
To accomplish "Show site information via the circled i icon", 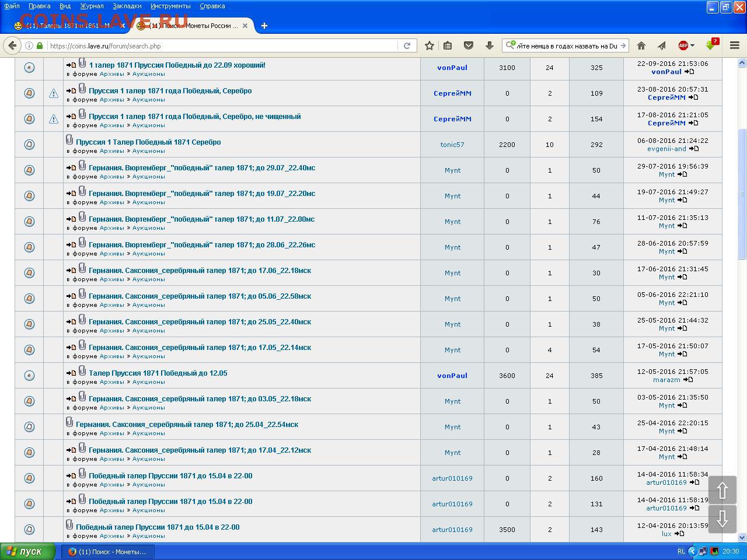I will pos(29,45).
